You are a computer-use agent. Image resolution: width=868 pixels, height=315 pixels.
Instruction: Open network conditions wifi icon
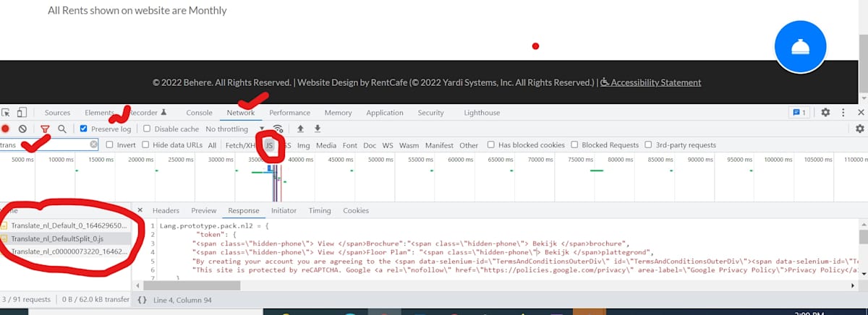pos(277,129)
